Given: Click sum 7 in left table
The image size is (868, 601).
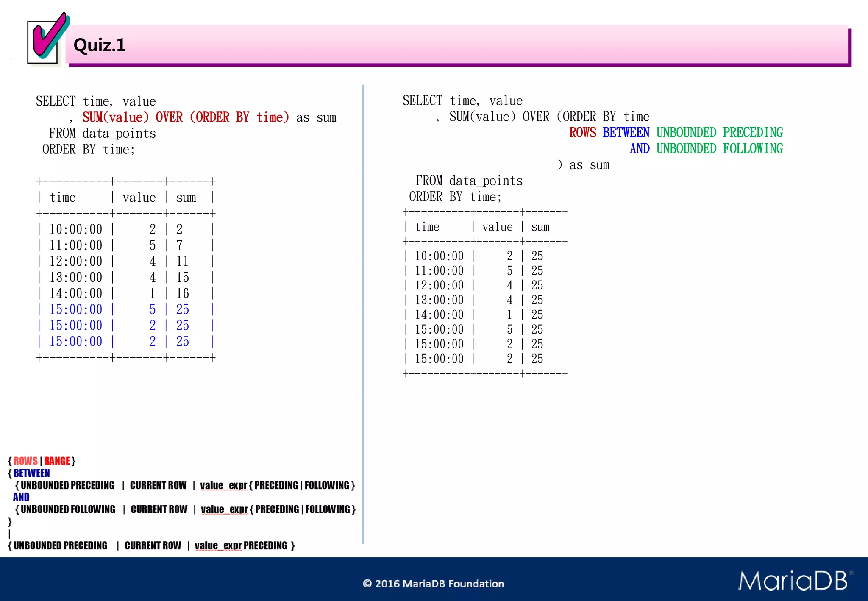Looking at the screenshot, I should coord(180,245).
